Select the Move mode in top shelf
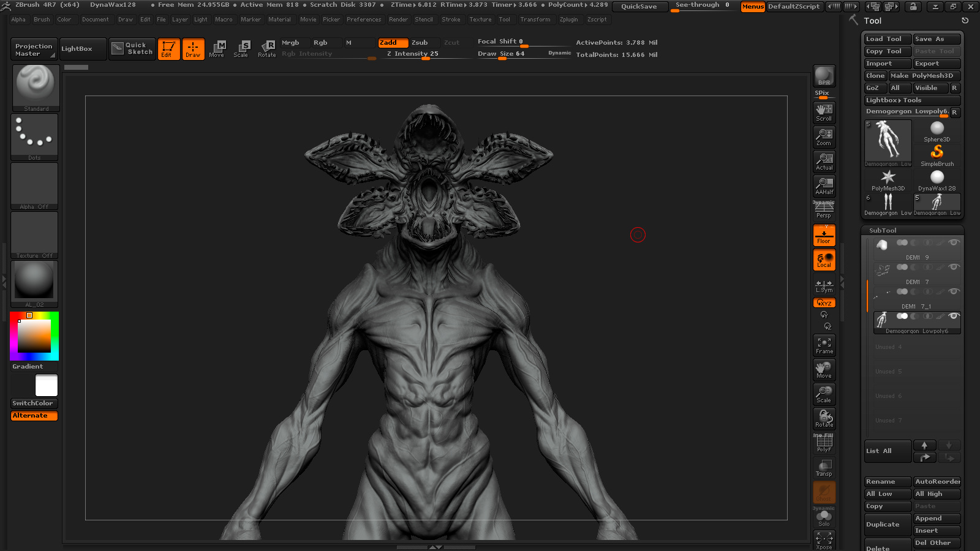The image size is (980, 551). tap(217, 49)
